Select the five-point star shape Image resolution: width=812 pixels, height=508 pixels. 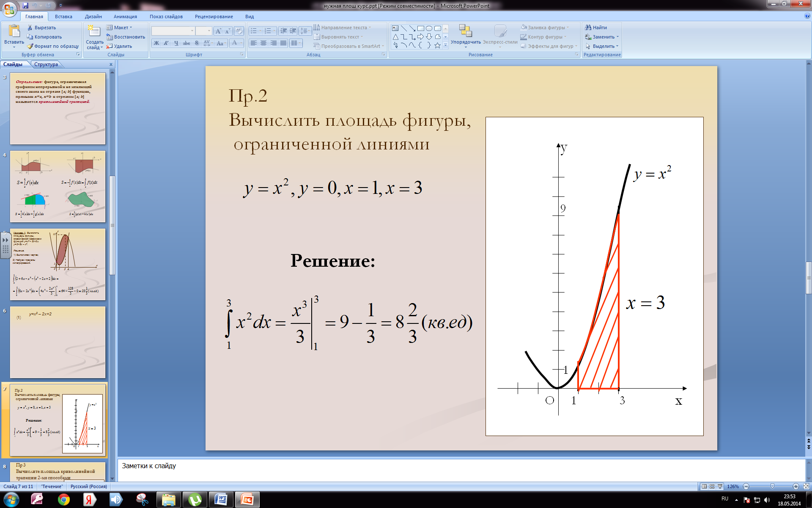coord(438,45)
